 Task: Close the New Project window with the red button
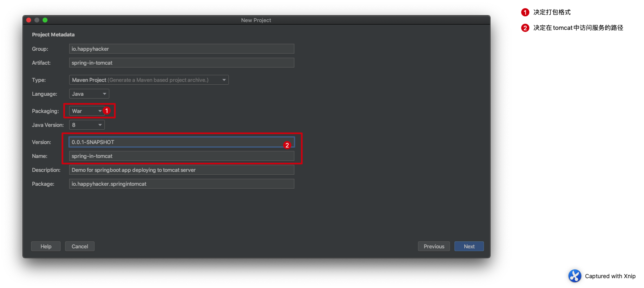29,20
